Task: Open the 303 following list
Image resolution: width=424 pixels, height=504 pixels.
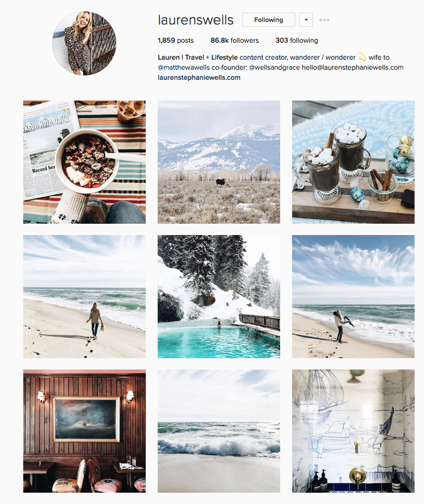Action: (296, 40)
